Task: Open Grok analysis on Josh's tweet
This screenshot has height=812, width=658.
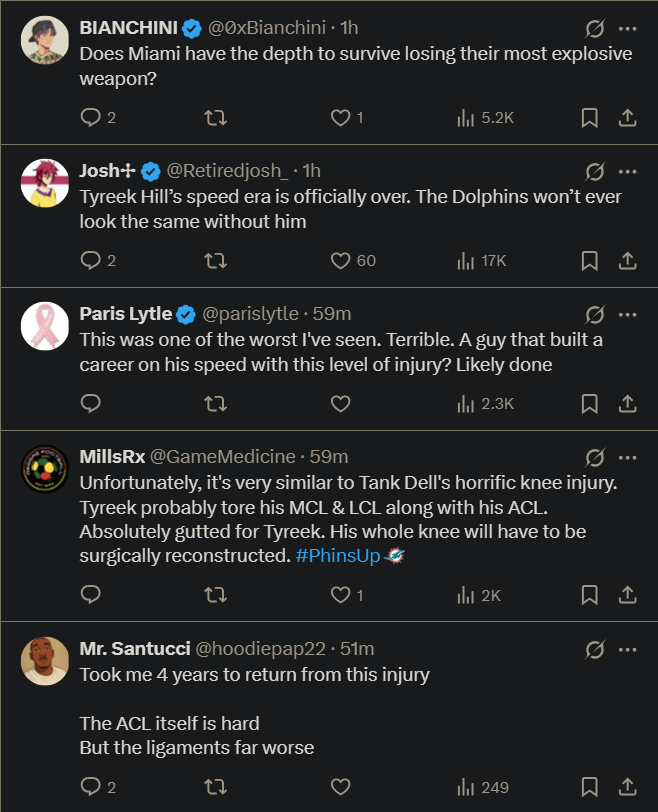Action: pos(595,172)
